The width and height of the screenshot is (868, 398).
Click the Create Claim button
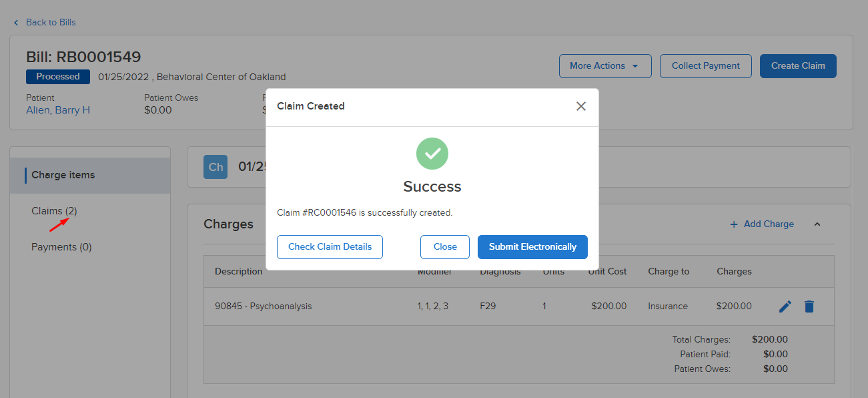click(798, 65)
